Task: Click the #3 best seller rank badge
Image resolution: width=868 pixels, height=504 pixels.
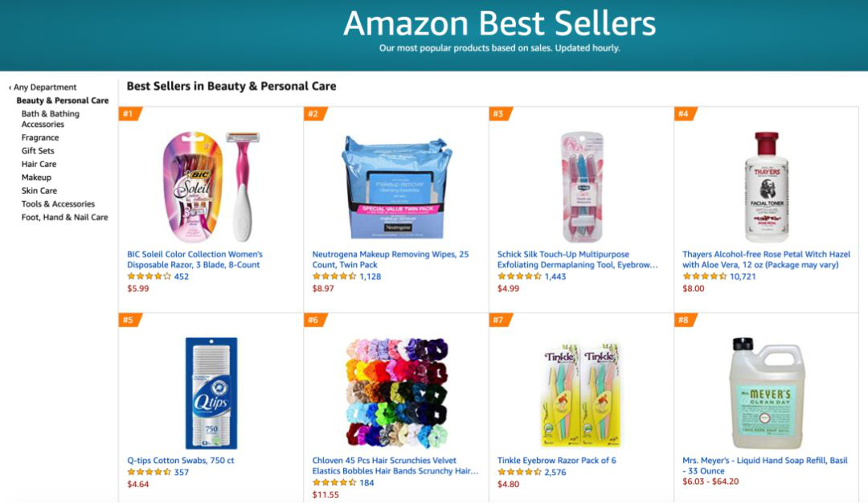Action: 499,114
